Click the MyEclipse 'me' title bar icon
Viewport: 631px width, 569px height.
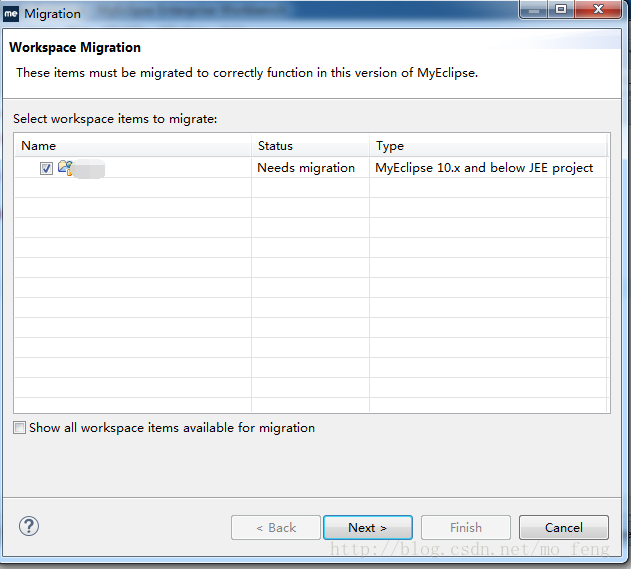[11, 14]
